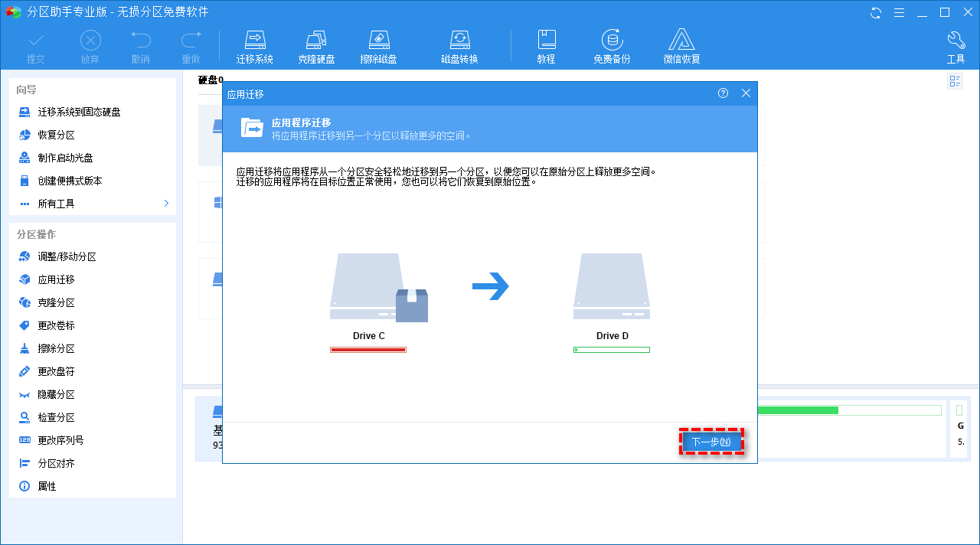Switch layout with the grid view icon
Viewport: 980px width, 545px height.
[955, 80]
